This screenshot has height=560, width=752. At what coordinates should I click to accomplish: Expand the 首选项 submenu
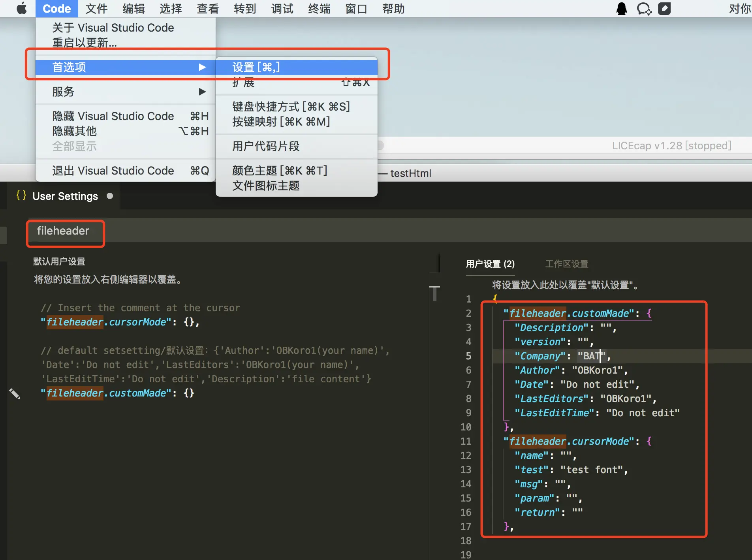(x=126, y=67)
